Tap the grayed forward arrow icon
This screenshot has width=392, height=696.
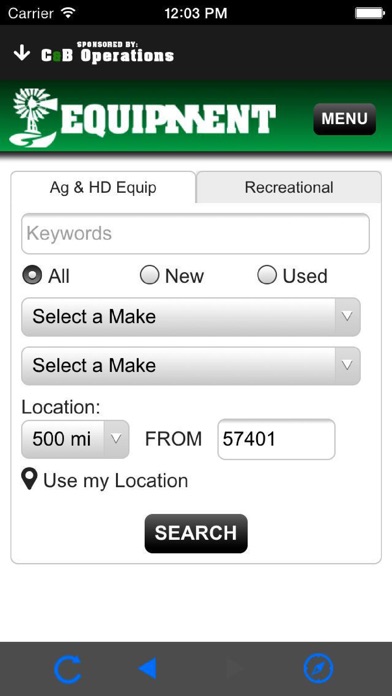tap(235, 668)
